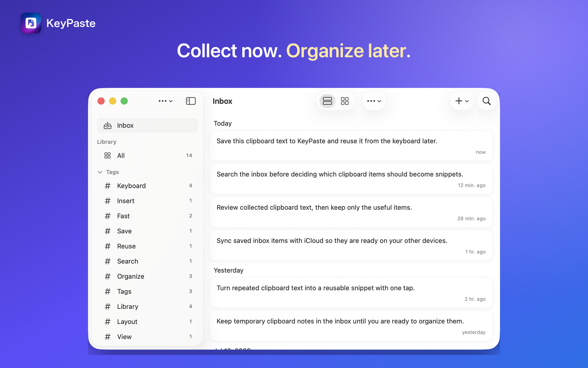Click the hash icon beside Insert
The width and height of the screenshot is (588, 368).
pos(107,201)
